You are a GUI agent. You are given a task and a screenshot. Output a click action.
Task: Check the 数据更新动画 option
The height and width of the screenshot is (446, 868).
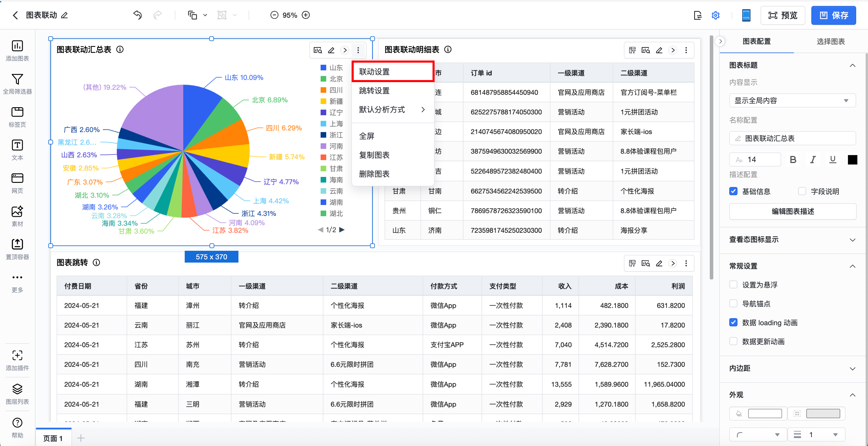(733, 341)
